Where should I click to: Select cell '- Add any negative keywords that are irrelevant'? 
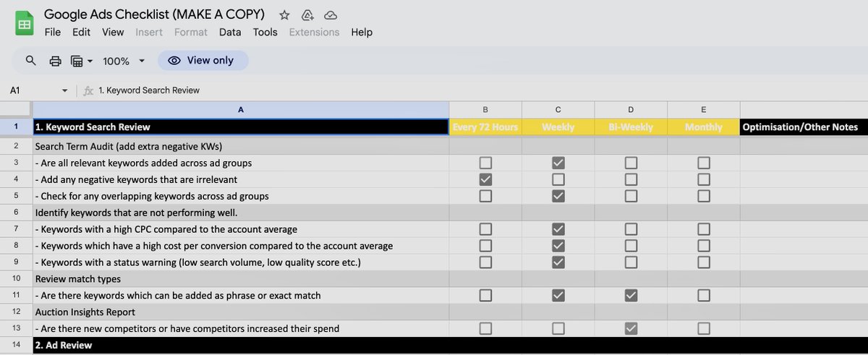point(241,179)
